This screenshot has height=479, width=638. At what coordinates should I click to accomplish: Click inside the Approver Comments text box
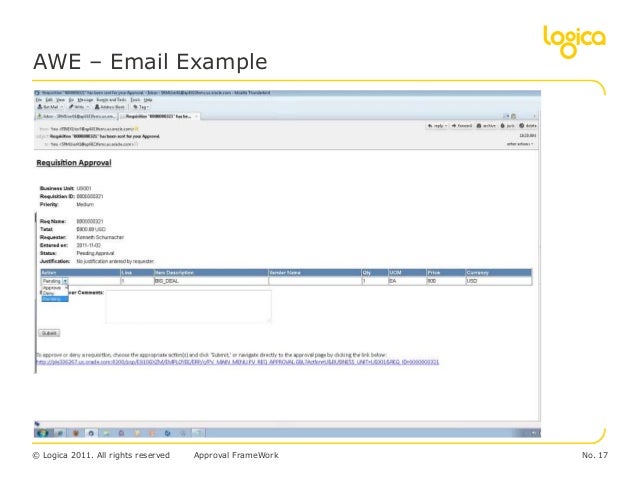pyautogui.click(x=188, y=306)
